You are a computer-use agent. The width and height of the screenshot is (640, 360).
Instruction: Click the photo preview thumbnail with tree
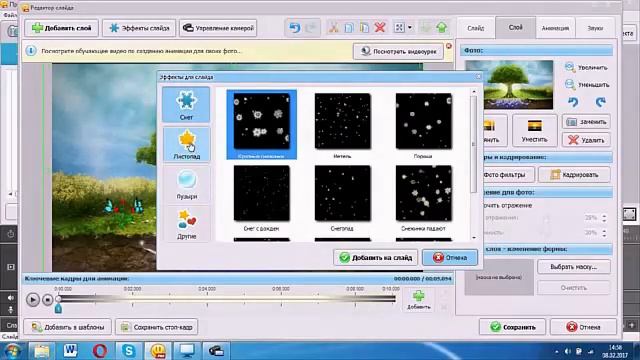click(509, 84)
